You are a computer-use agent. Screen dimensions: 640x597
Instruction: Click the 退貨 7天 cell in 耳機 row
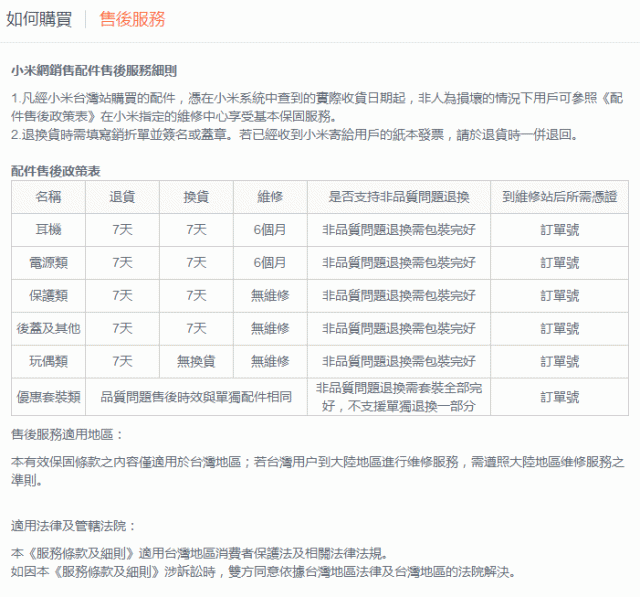pos(122,230)
